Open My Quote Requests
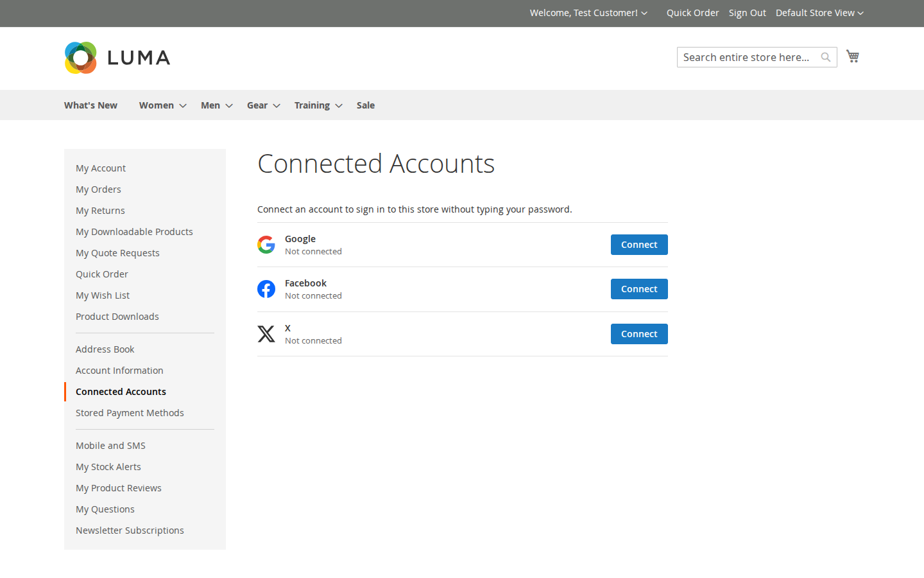 coord(117,253)
